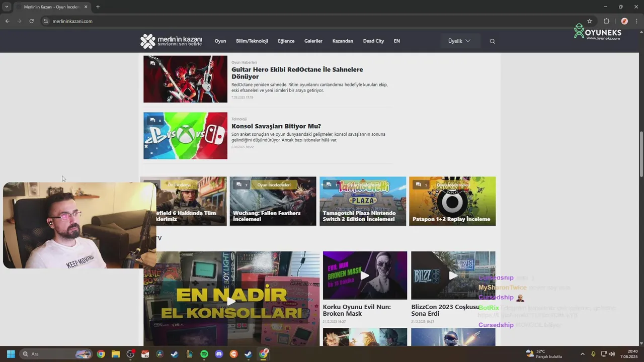Open Discord from the taskbar
Image resolution: width=644 pixels, height=362 pixels.
click(219, 354)
